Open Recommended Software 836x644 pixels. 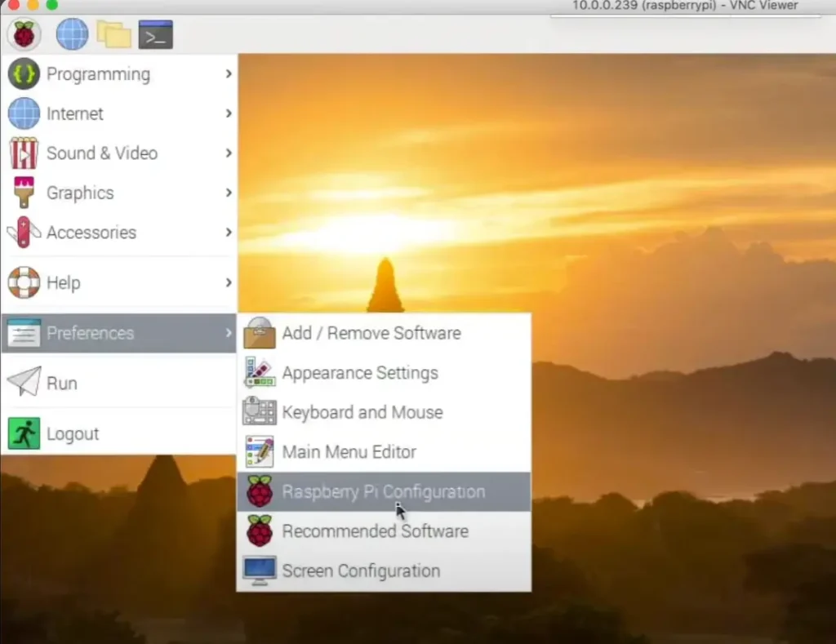(384, 531)
